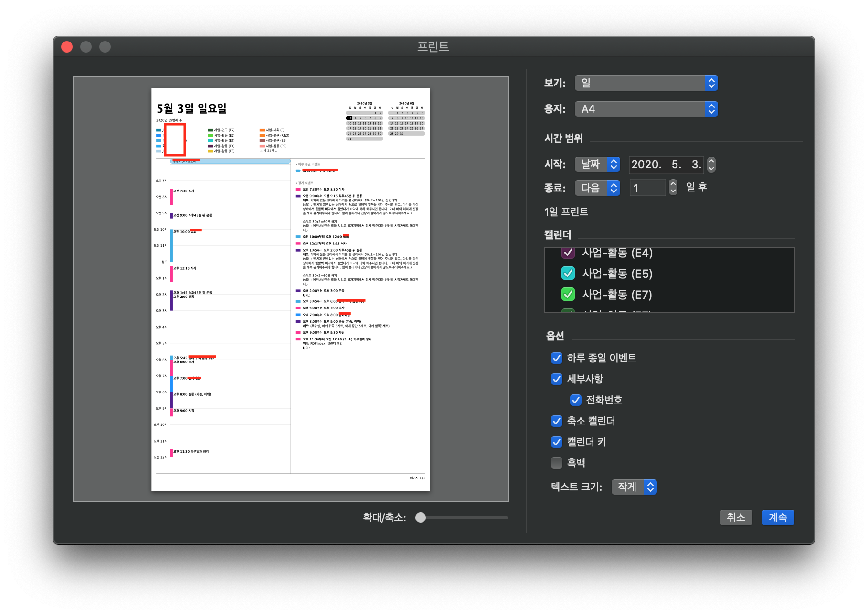Uncheck the 사업-활동 (E4) calendar

click(x=568, y=253)
